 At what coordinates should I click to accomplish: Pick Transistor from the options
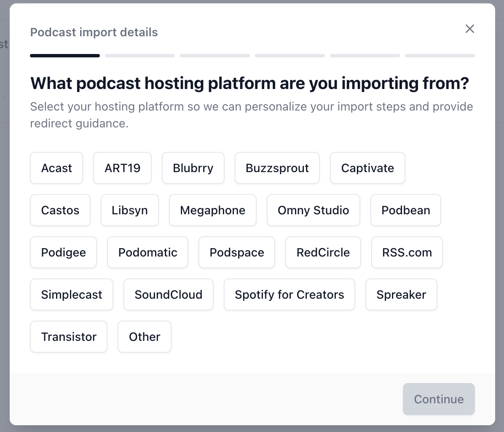[69, 337]
